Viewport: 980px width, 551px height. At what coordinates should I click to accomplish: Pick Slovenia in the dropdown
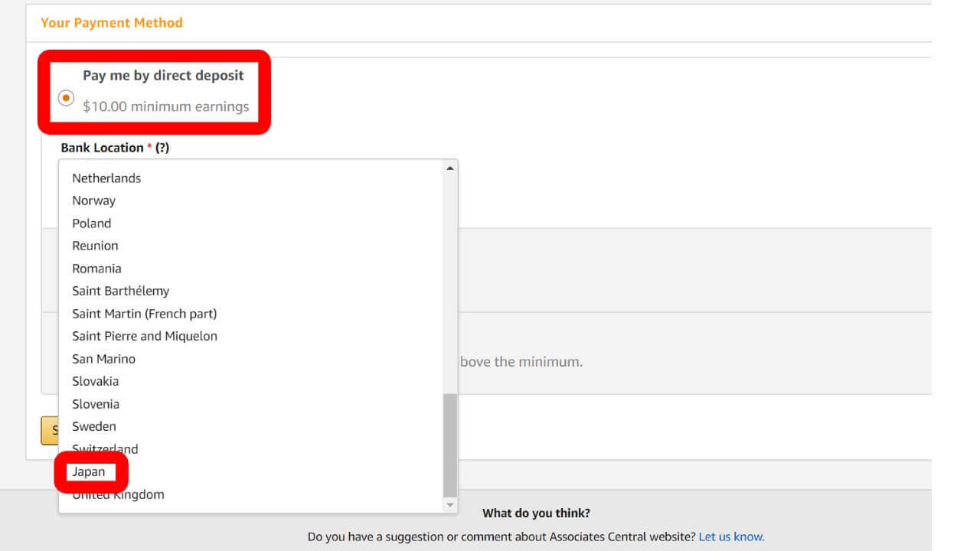(x=95, y=404)
